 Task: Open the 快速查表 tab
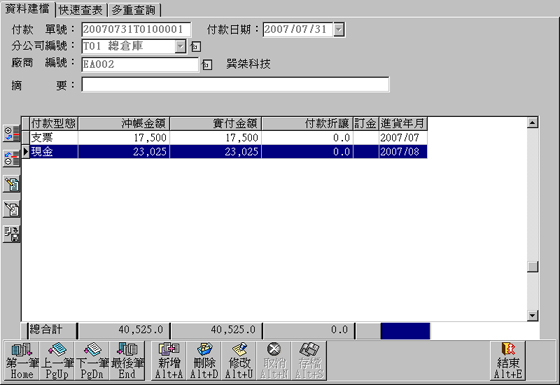[x=81, y=10]
